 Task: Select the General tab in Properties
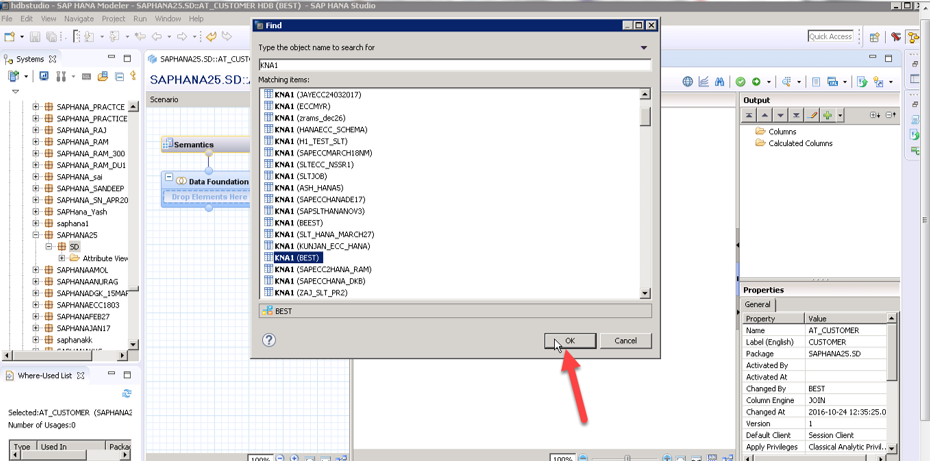757,304
